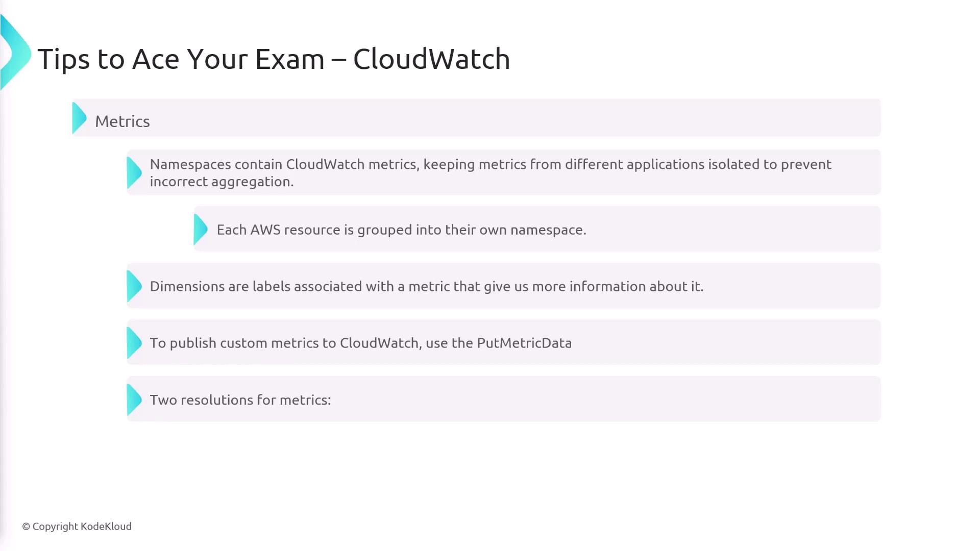Click the word Namespaces starting the first bullet
The image size is (980, 551).
click(x=190, y=164)
